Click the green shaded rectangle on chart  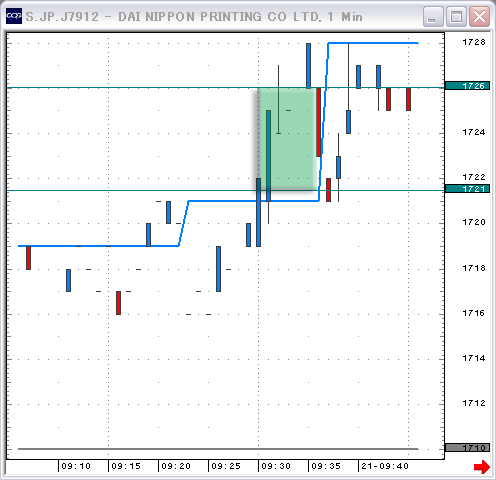[x=287, y=139]
